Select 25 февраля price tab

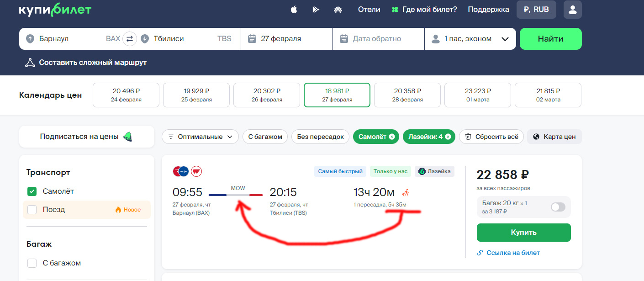pos(196,95)
